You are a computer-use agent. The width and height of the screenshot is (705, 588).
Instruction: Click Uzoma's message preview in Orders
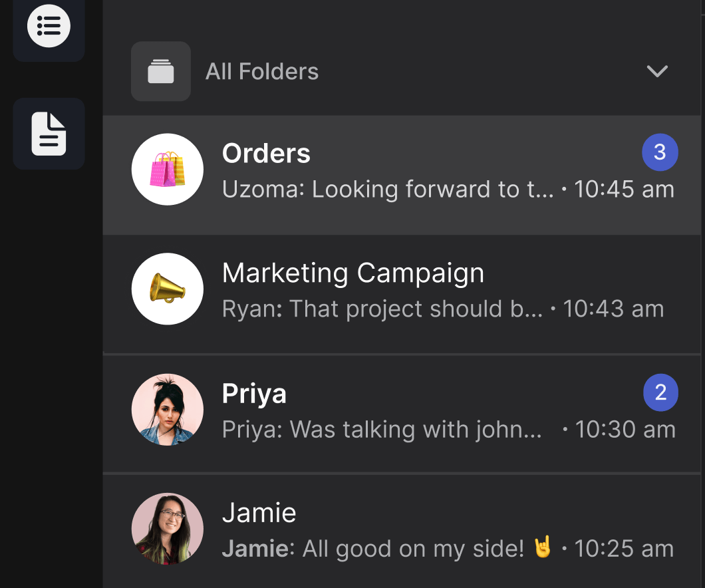(387, 190)
